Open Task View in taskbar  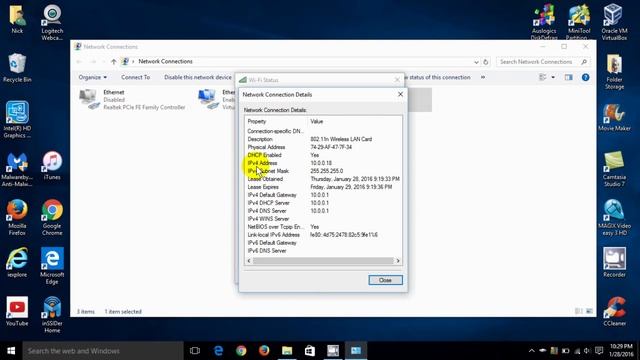[195, 351]
